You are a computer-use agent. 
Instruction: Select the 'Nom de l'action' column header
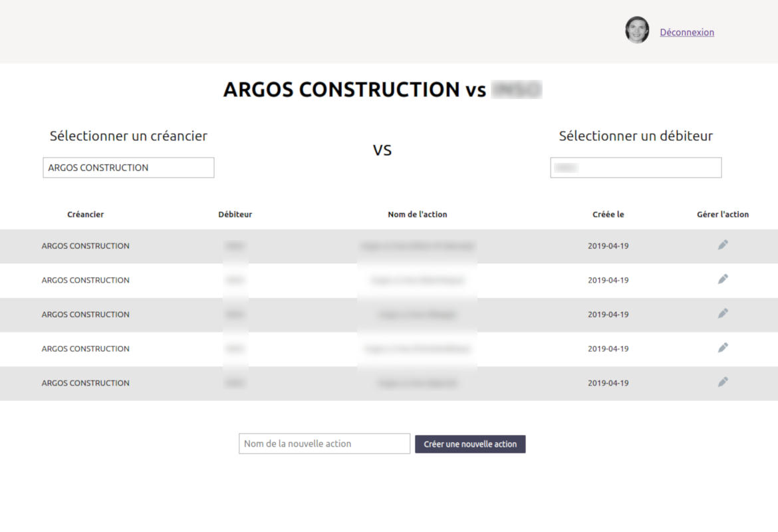(x=418, y=214)
